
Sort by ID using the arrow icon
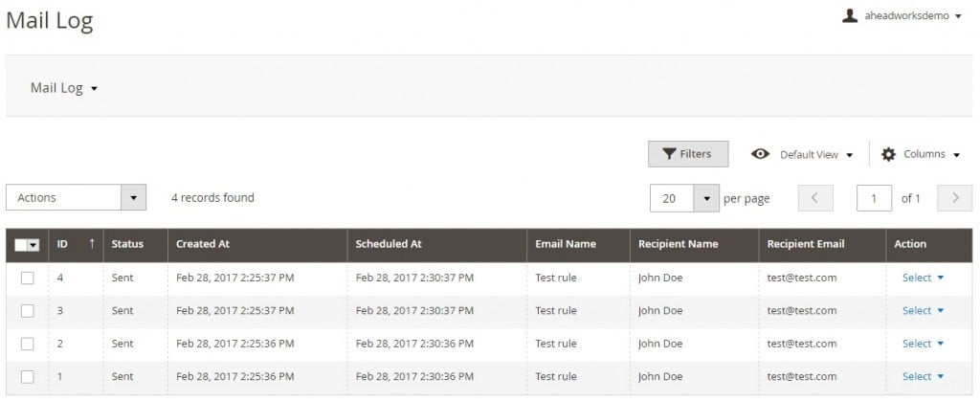point(92,244)
